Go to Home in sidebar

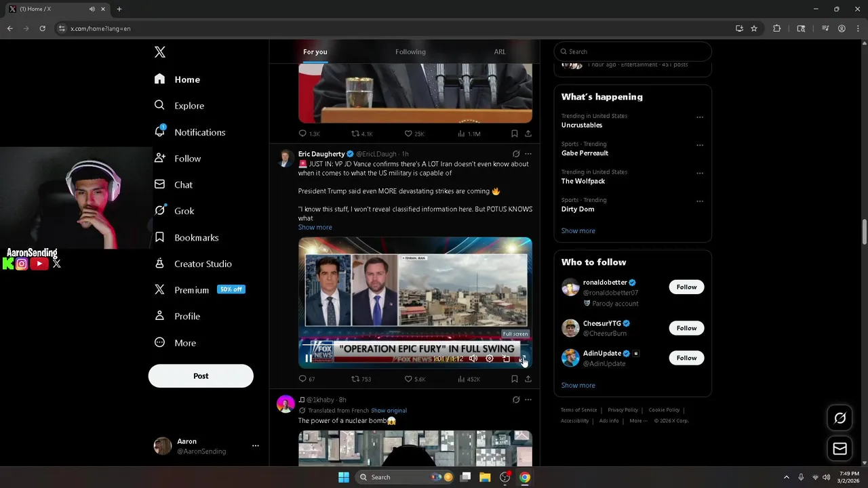click(177, 79)
